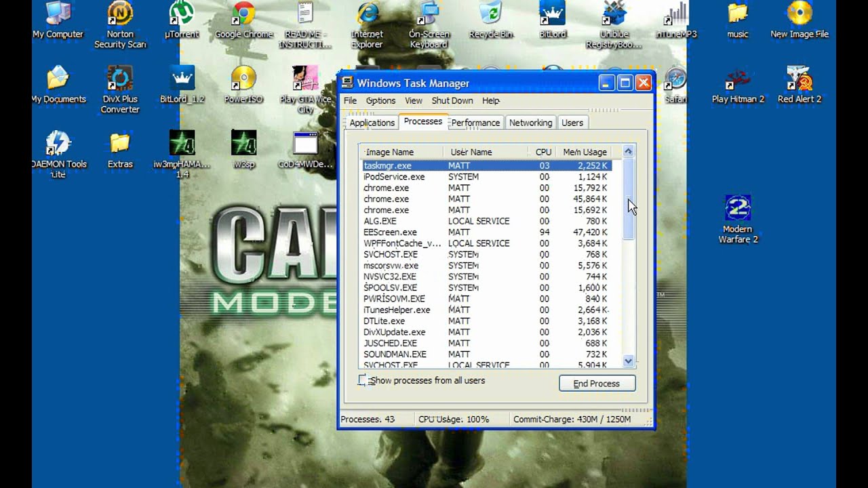The width and height of the screenshot is (868, 488).
Task: Switch to the Performance tab
Action: (475, 123)
